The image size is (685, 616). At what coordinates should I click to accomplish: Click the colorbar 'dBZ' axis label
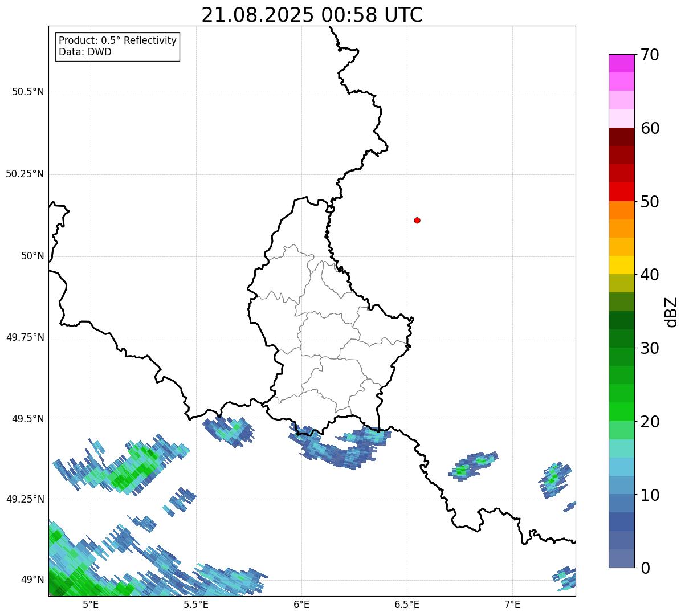pyautogui.click(x=671, y=312)
